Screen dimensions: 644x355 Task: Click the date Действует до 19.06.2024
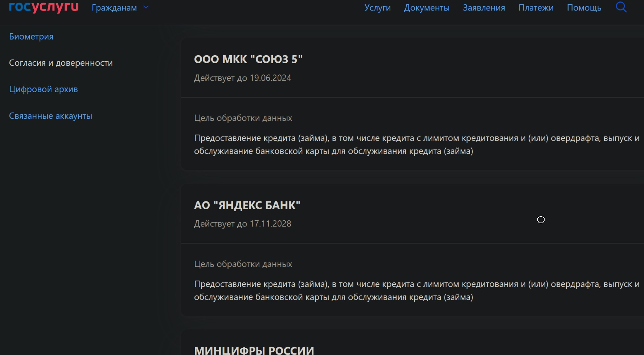click(x=242, y=78)
